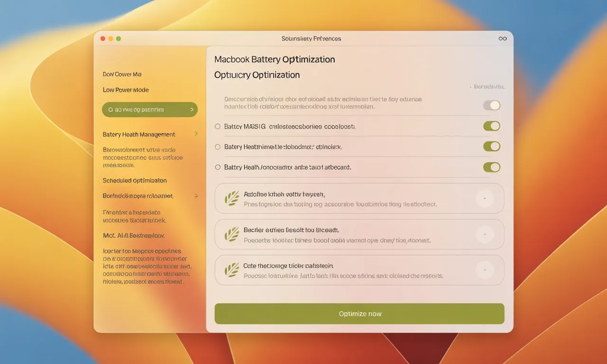The height and width of the screenshot is (364, 607).
Task: Select the Batery Heatthimentle radio button
Action: tap(218, 147)
